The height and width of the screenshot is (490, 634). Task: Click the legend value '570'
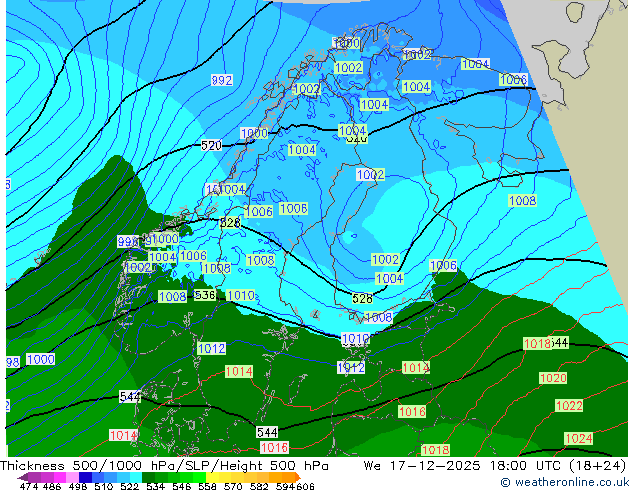pyautogui.click(x=233, y=486)
